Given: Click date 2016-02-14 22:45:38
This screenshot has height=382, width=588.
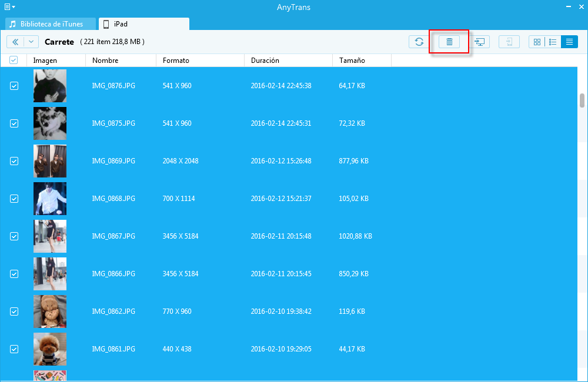Looking at the screenshot, I should tap(281, 86).
